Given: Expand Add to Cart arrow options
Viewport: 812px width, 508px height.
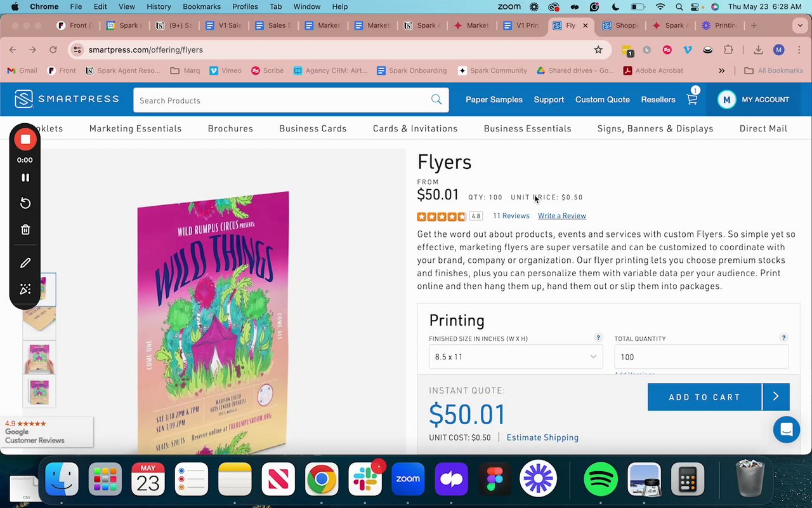Looking at the screenshot, I should tap(776, 397).
